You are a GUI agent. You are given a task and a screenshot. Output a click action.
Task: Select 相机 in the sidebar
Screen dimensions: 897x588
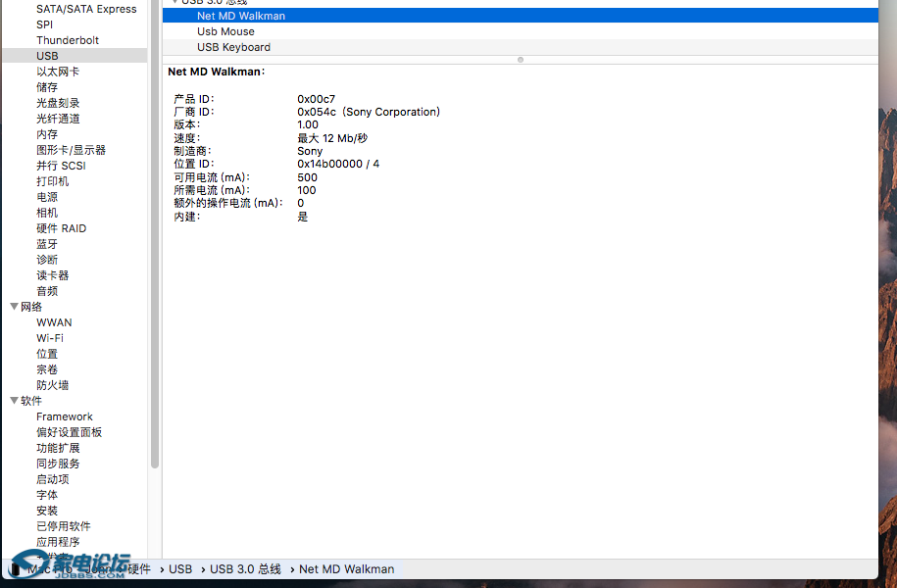47,213
